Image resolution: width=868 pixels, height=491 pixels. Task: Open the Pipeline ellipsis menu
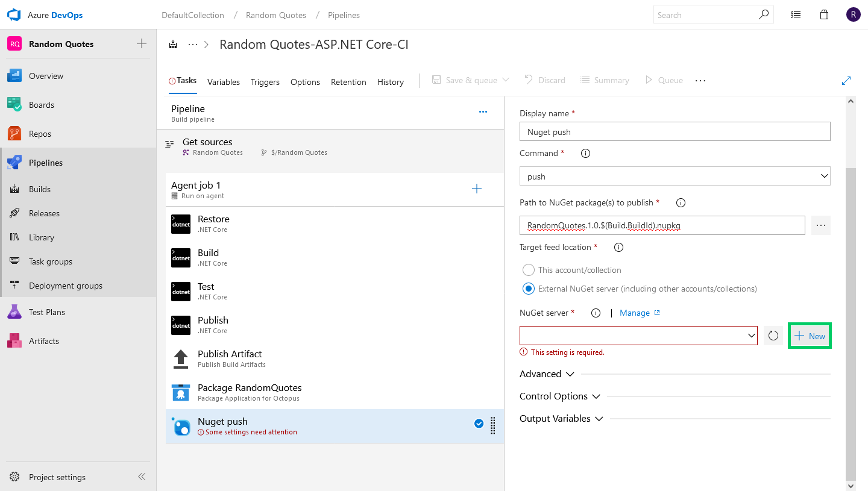[483, 111]
